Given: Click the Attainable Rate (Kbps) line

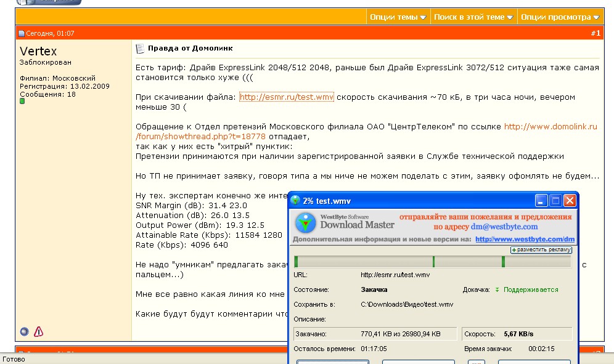Looking at the screenshot, I should (209, 235).
